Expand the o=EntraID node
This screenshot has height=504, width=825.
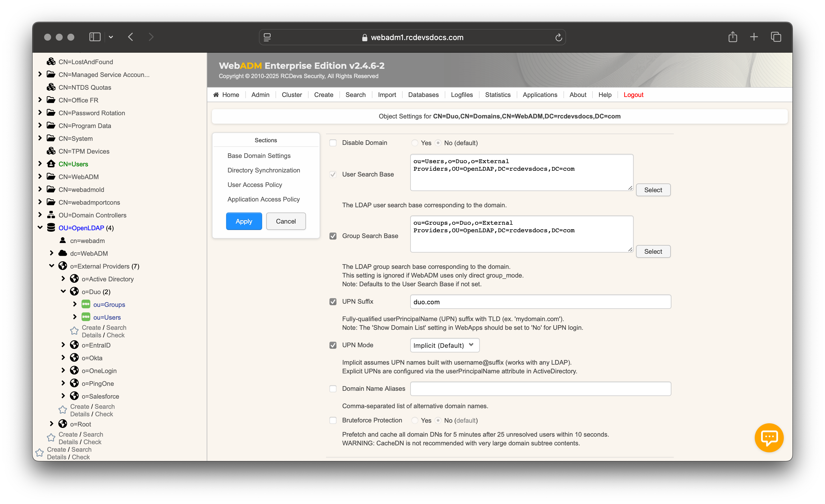pos(63,345)
